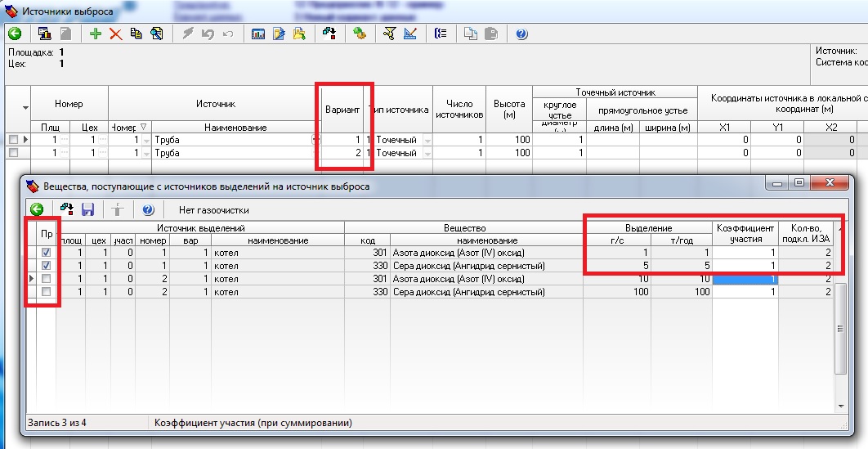Open Тип источника dropdown in first Труба row

point(427,140)
